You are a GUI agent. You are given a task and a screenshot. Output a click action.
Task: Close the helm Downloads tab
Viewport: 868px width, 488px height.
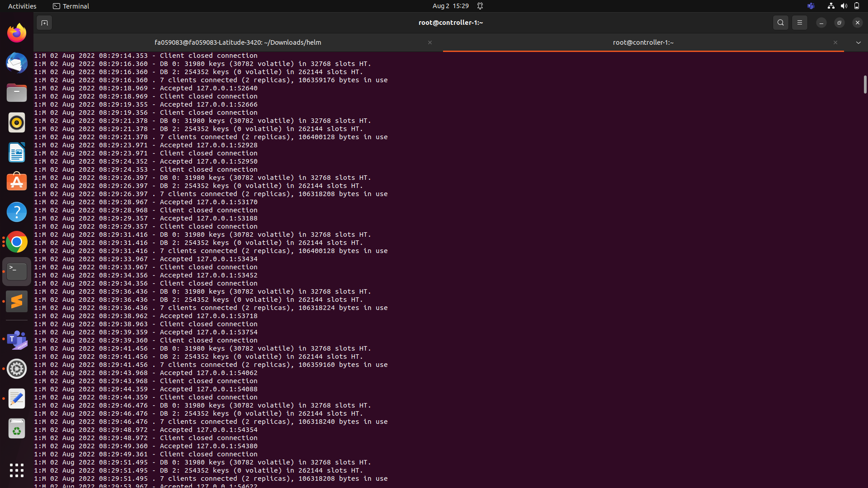(x=429, y=42)
